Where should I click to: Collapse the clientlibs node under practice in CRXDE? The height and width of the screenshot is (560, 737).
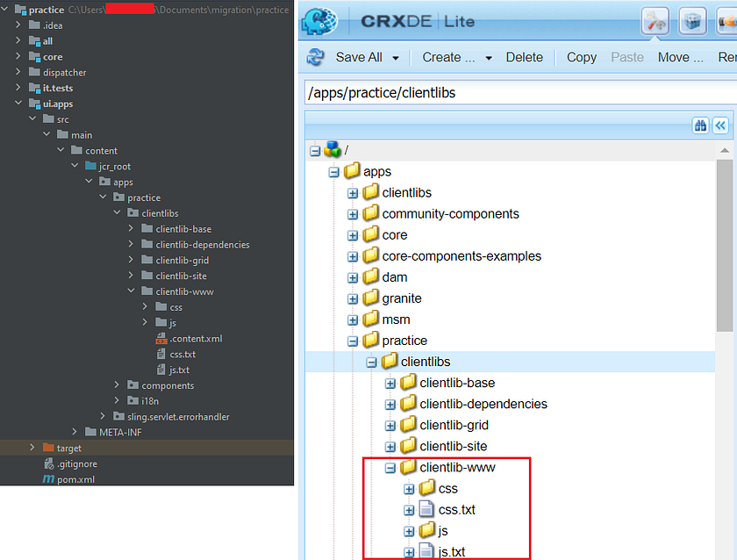pyautogui.click(x=371, y=363)
